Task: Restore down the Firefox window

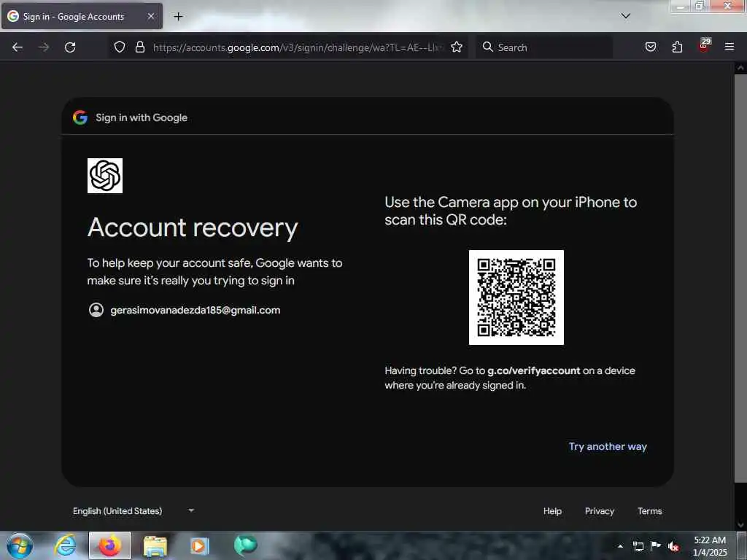Action: click(x=700, y=6)
